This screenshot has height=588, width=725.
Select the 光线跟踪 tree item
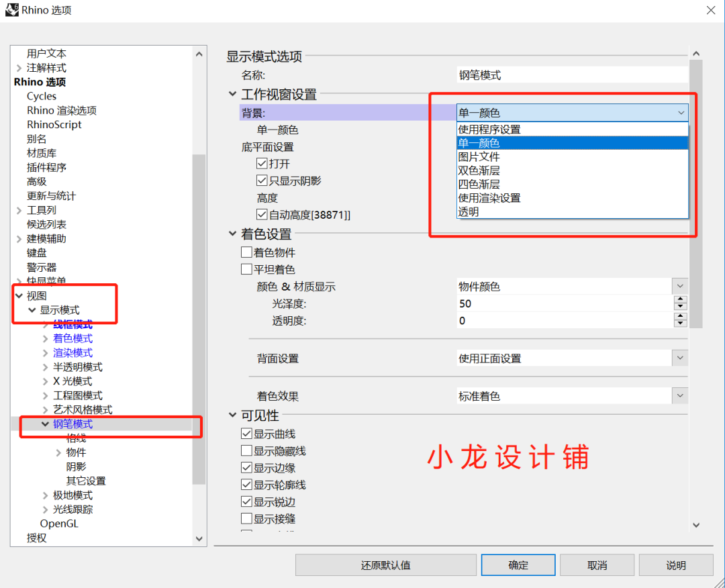coord(72,509)
